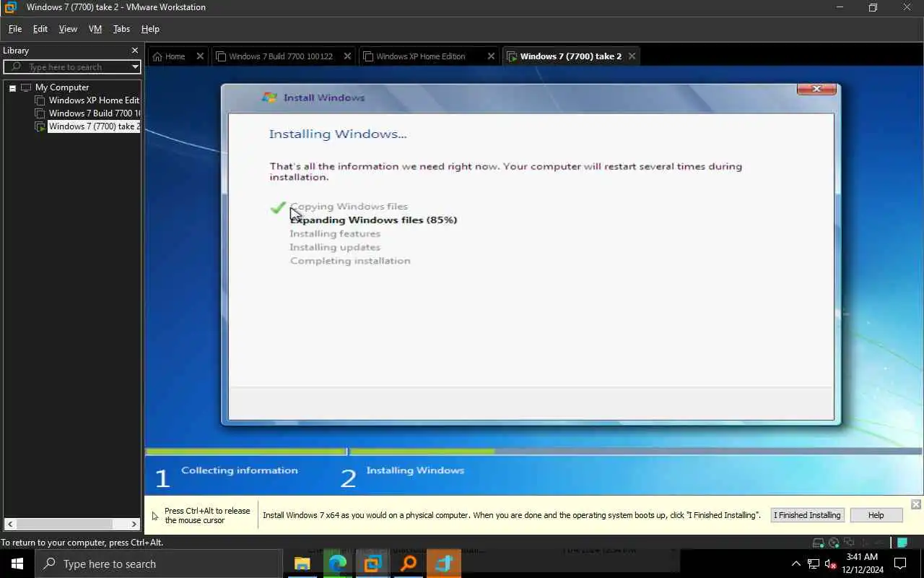Click the running VM icon for Windows 7 (7700) take 2
This screenshot has height=578, width=924.
click(40, 126)
